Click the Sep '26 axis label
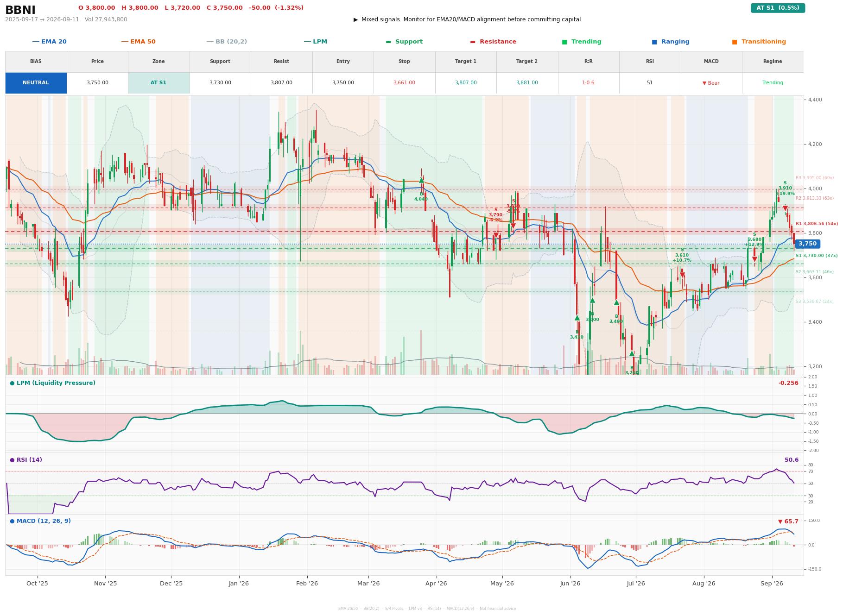The height and width of the screenshot is (616, 843). (x=772, y=584)
